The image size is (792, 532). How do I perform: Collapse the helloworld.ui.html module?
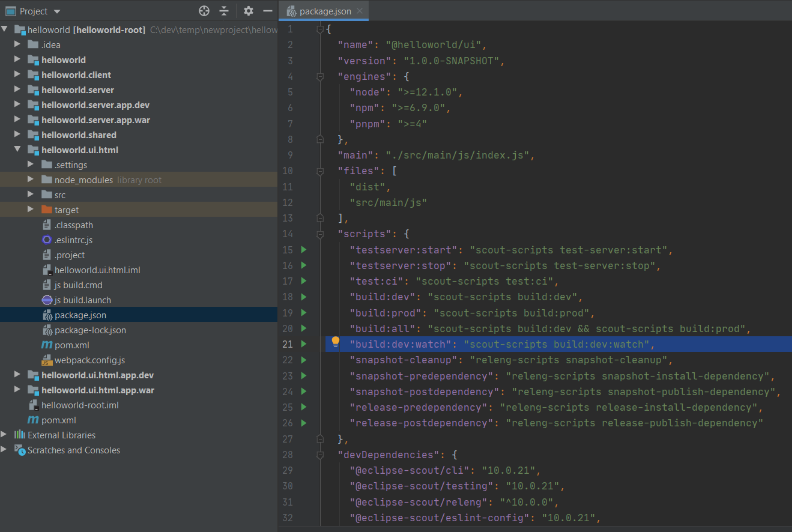[x=17, y=150]
